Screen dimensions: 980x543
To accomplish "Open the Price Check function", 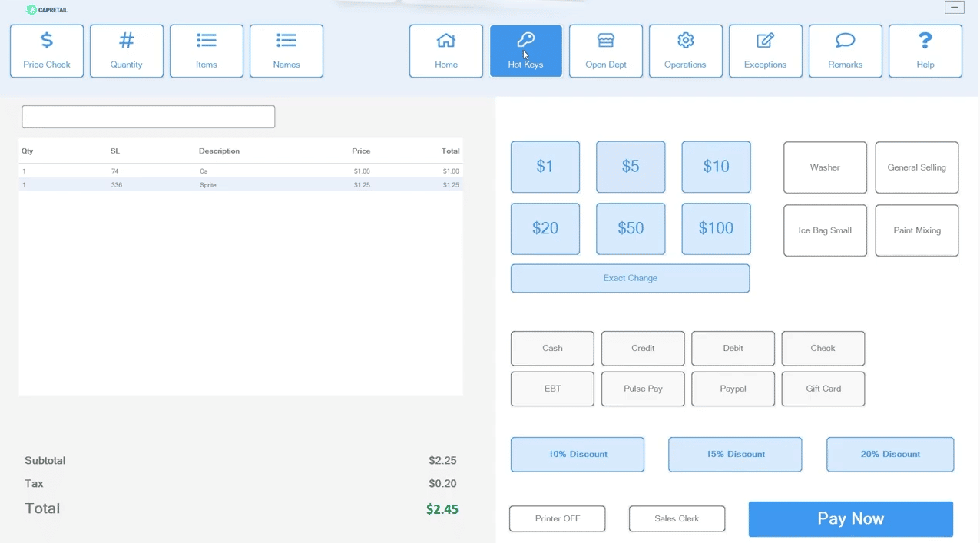I will [x=47, y=51].
